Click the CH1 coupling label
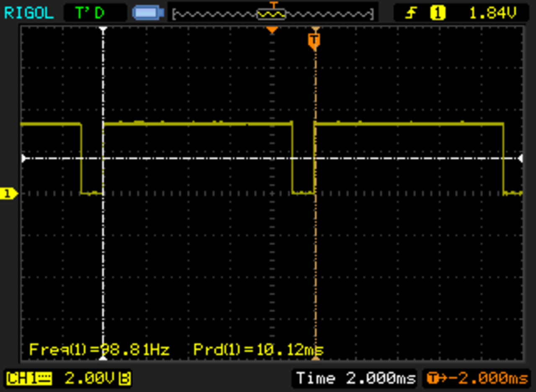The width and height of the screenshot is (536, 392). pyautogui.click(x=29, y=379)
